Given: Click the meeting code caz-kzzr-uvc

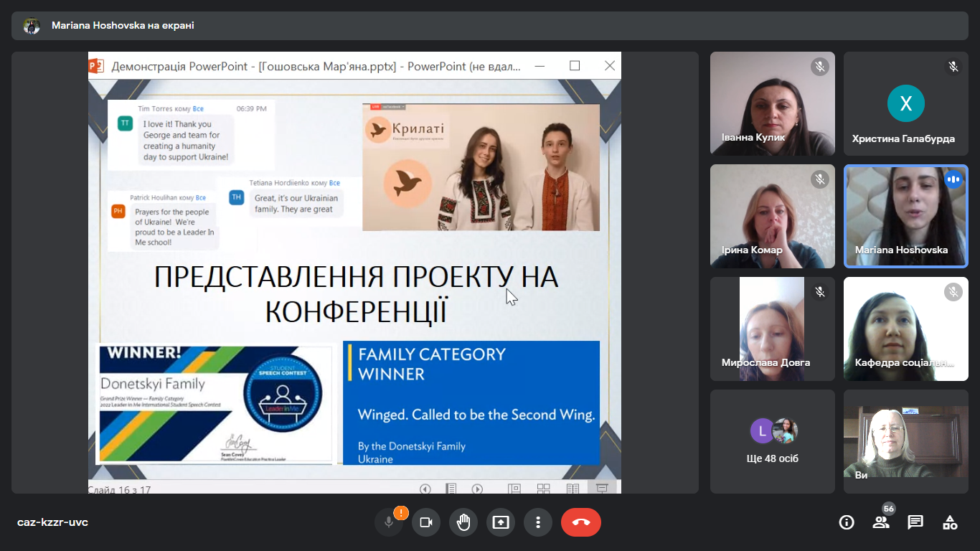Looking at the screenshot, I should click(52, 522).
